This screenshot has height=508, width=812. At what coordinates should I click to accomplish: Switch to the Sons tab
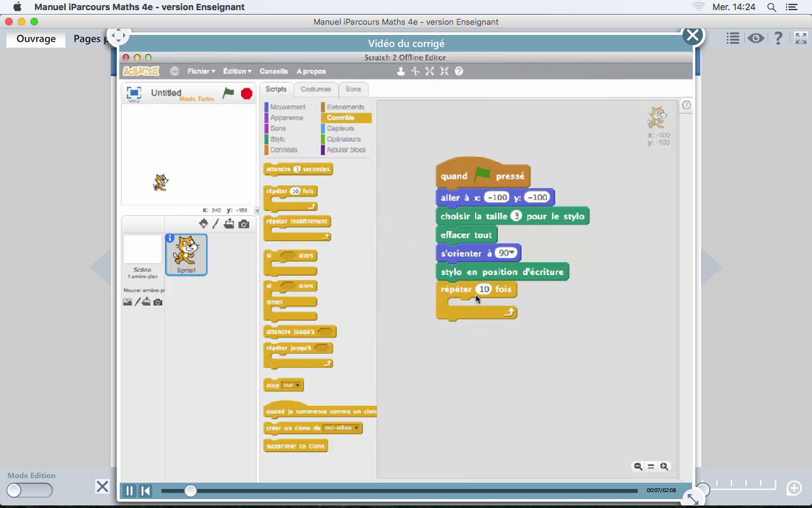click(x=353, y=90)
